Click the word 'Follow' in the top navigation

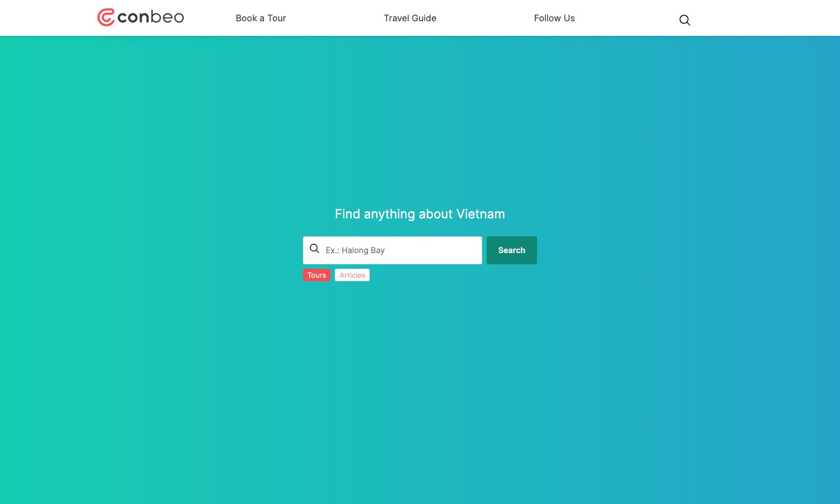click(x=547, y=18)
